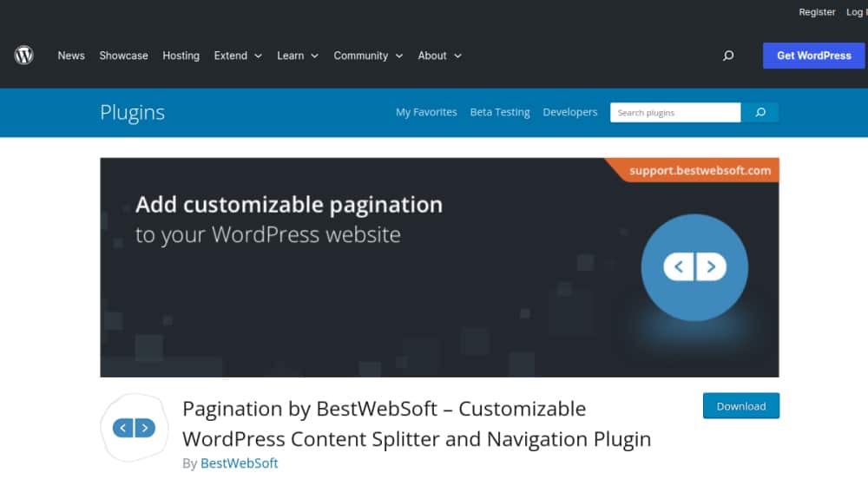This screenshot has height=486, width=868.
Task: Open the Learn menu item
Action: click(x=291, y=56)
